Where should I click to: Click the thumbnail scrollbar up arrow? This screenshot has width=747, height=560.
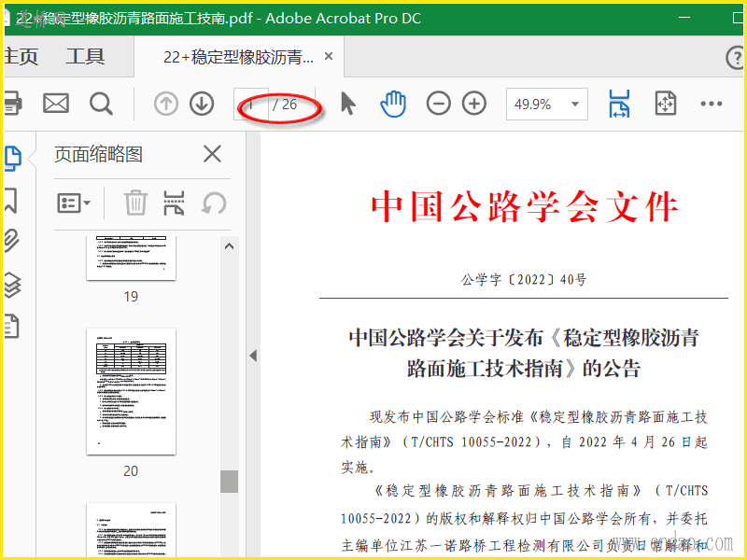coord(229,246)
